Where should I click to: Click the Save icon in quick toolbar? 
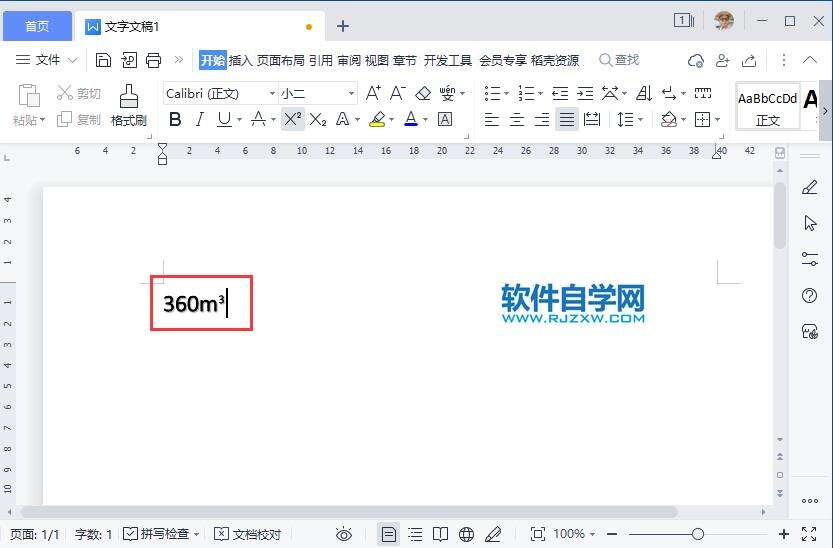click(103, 60)
